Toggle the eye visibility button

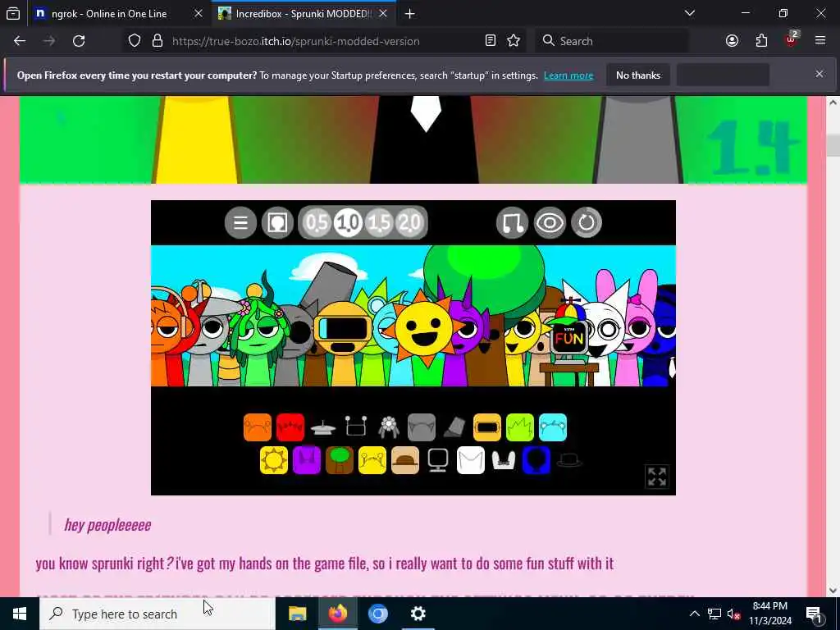550,222
